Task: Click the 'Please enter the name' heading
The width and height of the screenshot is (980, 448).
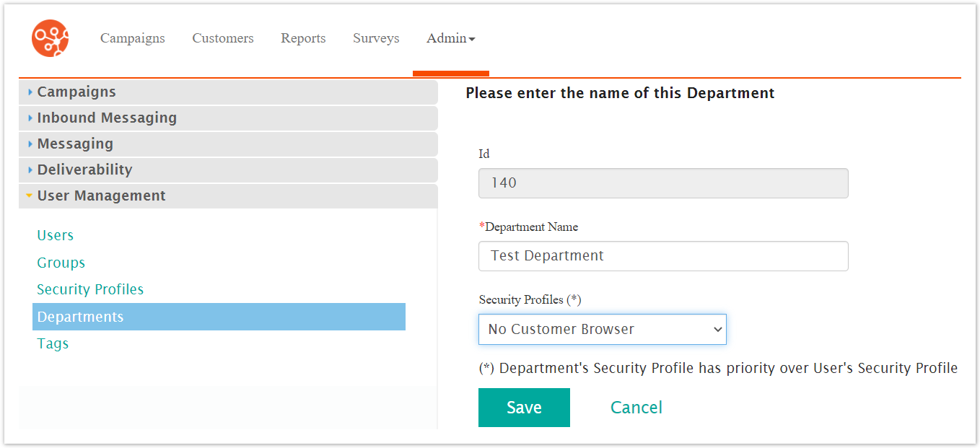Action: tap(620, 93)
